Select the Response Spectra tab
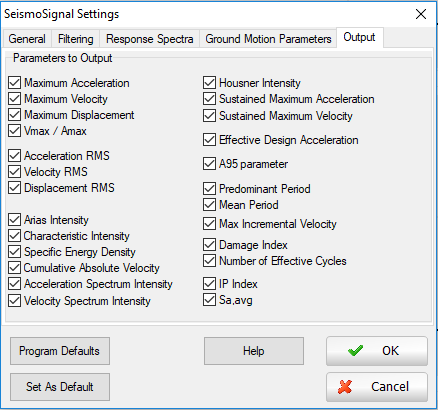 (x=150, y=39)
